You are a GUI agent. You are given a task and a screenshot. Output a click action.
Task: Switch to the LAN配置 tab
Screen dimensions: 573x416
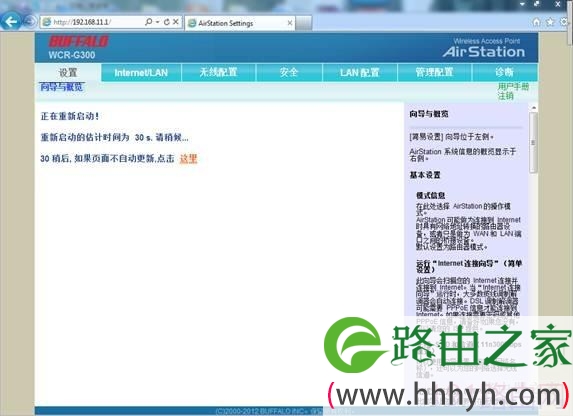point(360,72)
